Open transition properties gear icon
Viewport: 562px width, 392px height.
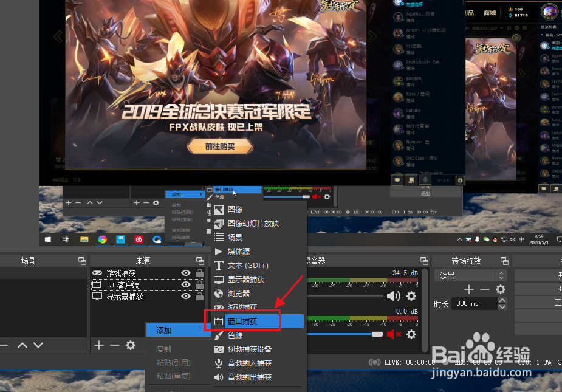[501, 289]
